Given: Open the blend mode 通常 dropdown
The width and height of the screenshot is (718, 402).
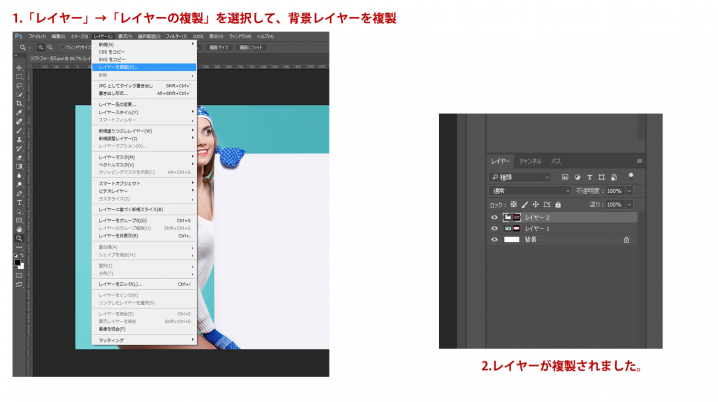Looking at the screenshot, I should [x=530, y=191].
